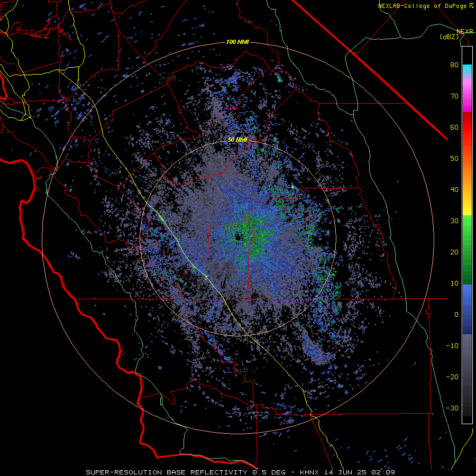Click the 30 value on dBZ scale
The image size is (476, 476).
(x=454, y=221)
